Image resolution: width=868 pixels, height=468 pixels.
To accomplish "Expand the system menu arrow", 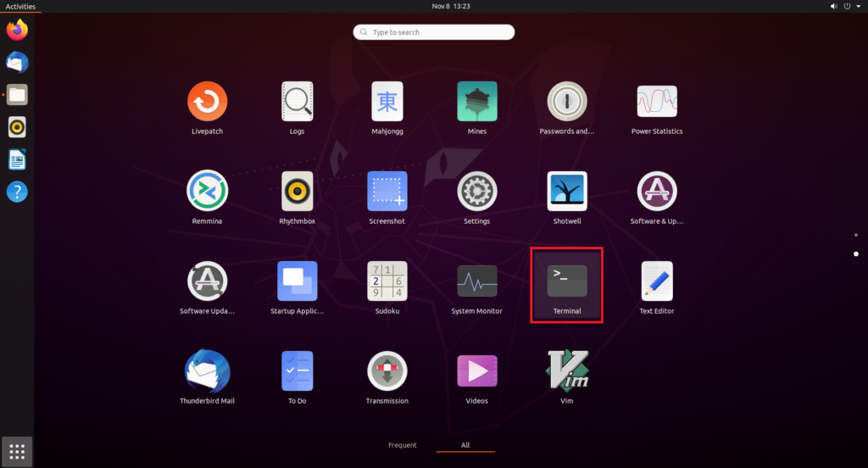I will (x=859, y=6).
